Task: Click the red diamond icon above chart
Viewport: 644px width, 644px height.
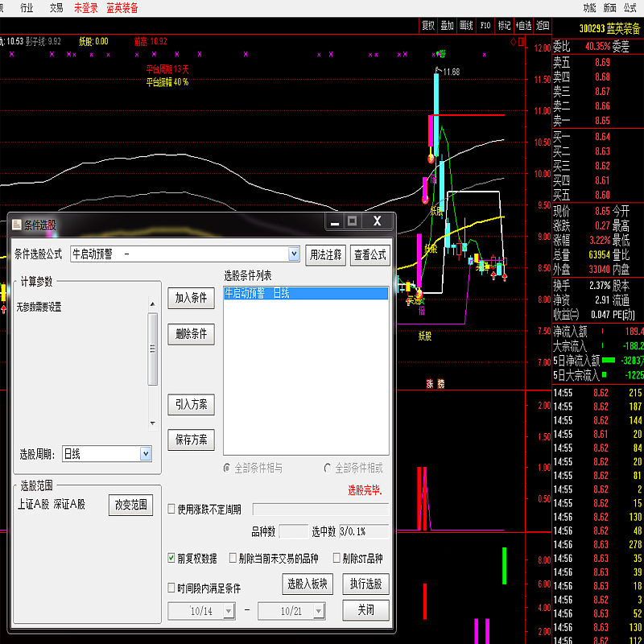Action: (514, 40)
